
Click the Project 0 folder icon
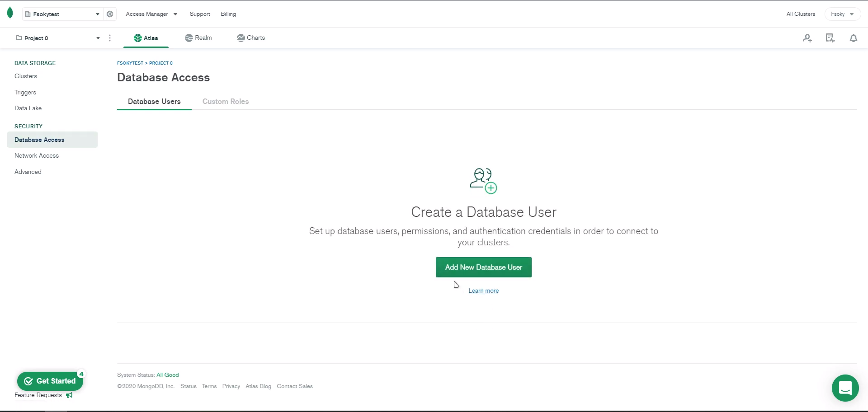[19, 38]
